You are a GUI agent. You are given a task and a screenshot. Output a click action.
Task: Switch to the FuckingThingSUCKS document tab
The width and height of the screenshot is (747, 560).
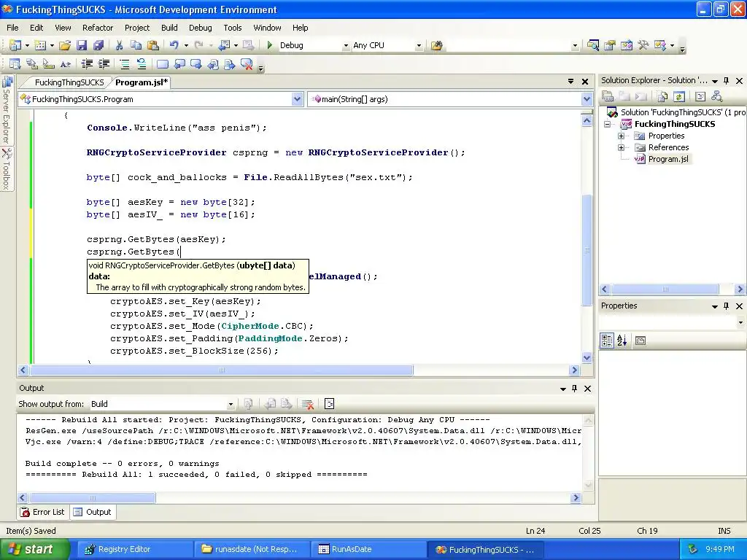pyautogui.click(x=69, y=82)
